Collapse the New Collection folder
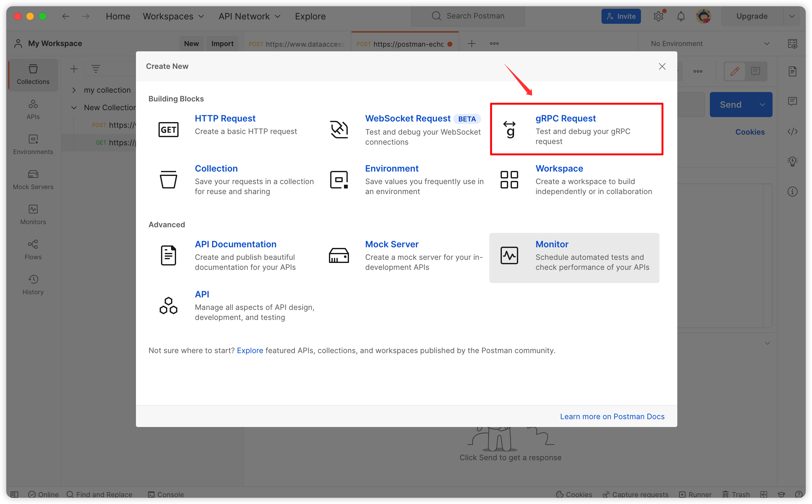The height and width of the screenshot is (504, 812). 74,108
